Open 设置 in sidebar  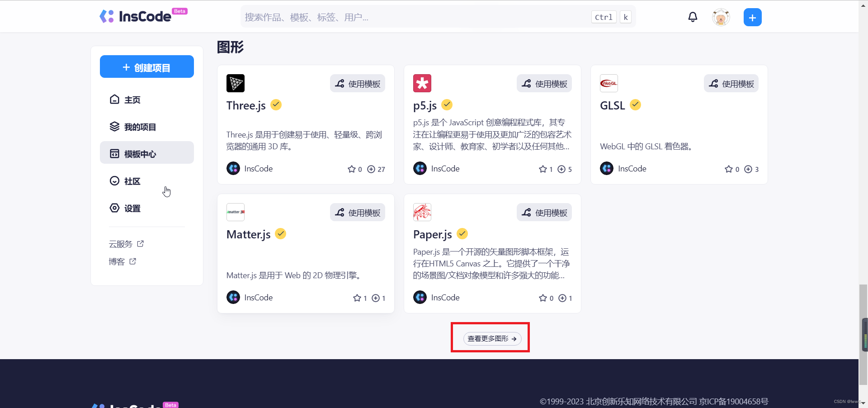point(147,208)
